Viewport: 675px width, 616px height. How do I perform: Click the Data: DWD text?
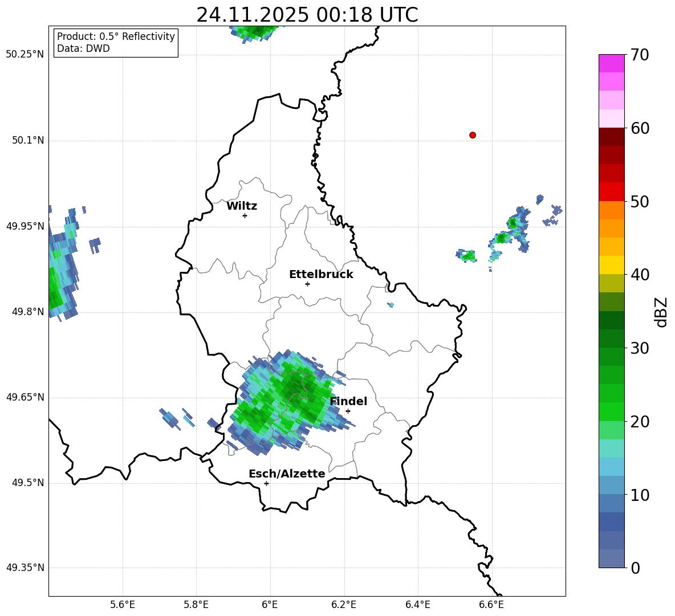click(x=83, y=48)
